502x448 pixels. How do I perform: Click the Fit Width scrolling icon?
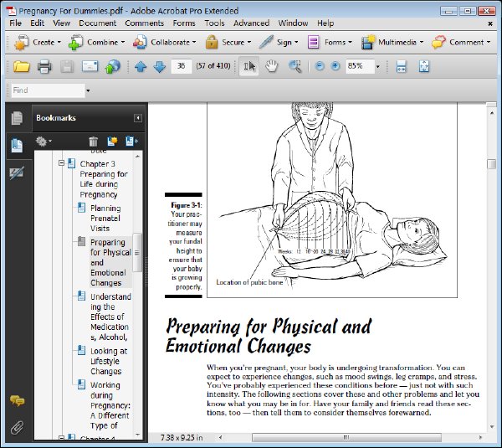(401, 67)
